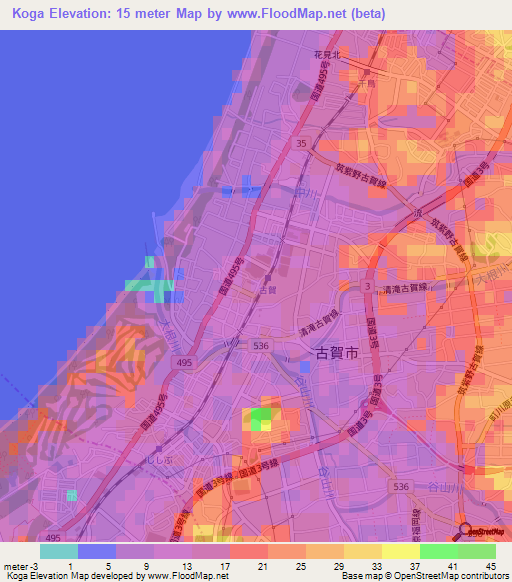Image resolution: width=512 pixels, height=582 pixels.
Task: Click the 中川 river label
Action: [x=306, y=193]
